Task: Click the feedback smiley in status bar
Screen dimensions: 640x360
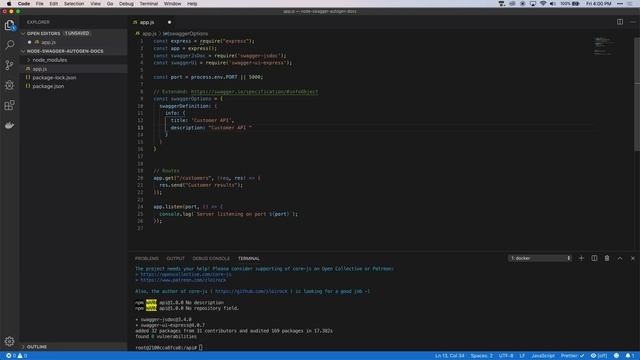Action: point(616,356)
